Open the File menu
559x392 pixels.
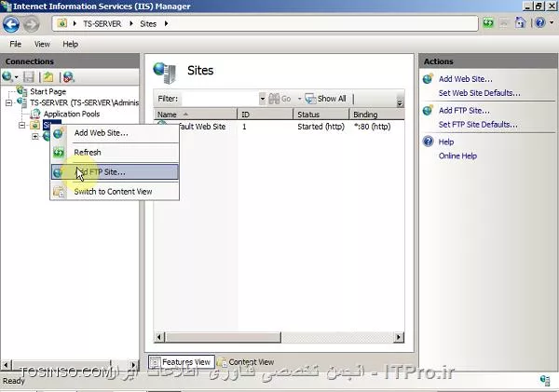pyautogui.click(x=15, y=44)
